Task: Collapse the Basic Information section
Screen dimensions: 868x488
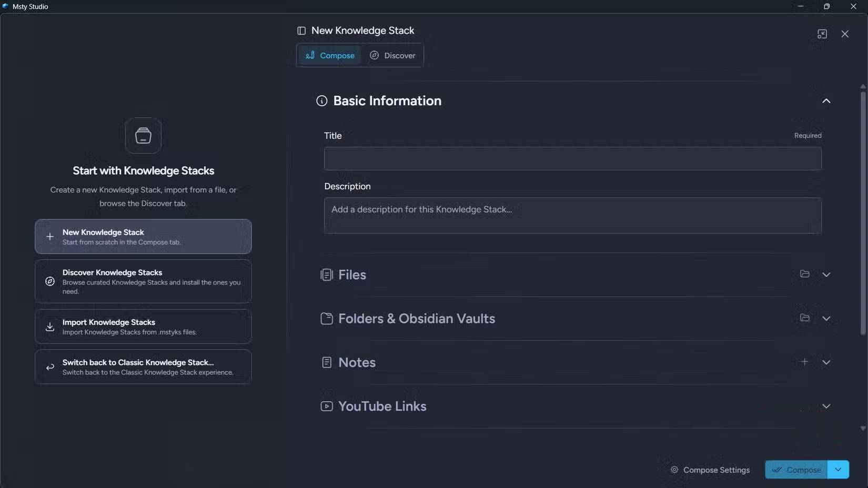Action: coord(826,101)
